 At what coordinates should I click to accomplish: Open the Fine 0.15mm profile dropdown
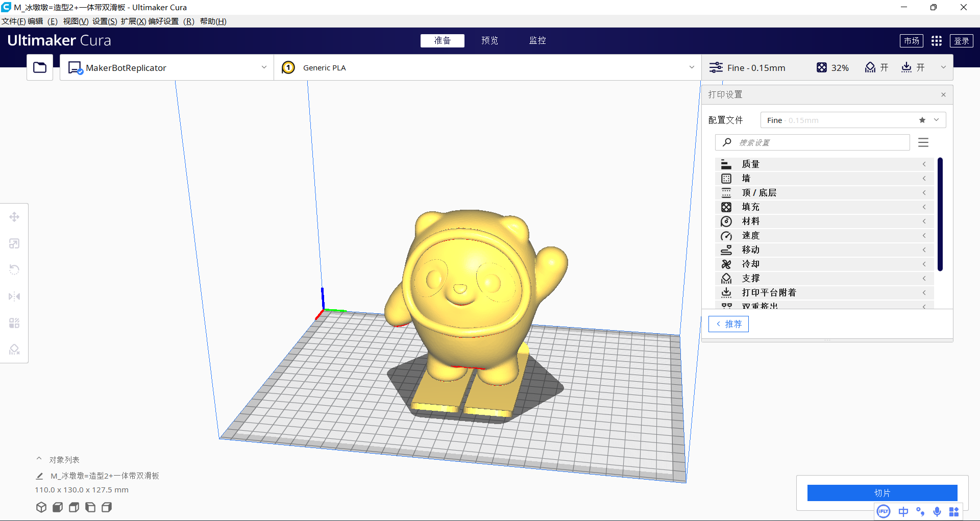tap(853, 120)
